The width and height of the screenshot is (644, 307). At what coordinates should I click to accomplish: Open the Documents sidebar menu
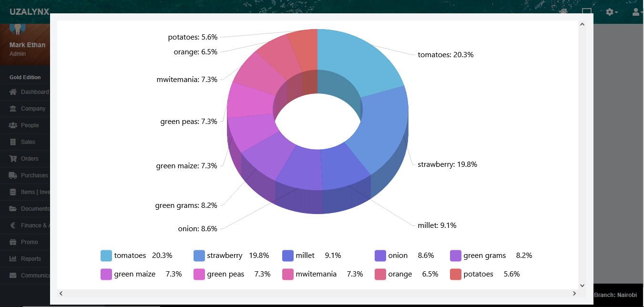[x=35, y=209]
